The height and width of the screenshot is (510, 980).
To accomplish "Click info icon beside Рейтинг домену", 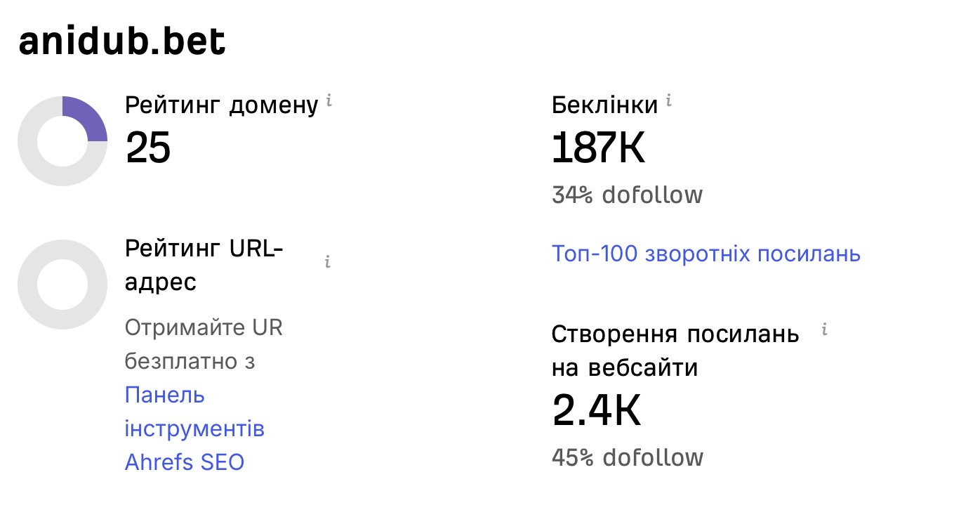I will pyautogui.click(x=329, y=101).
